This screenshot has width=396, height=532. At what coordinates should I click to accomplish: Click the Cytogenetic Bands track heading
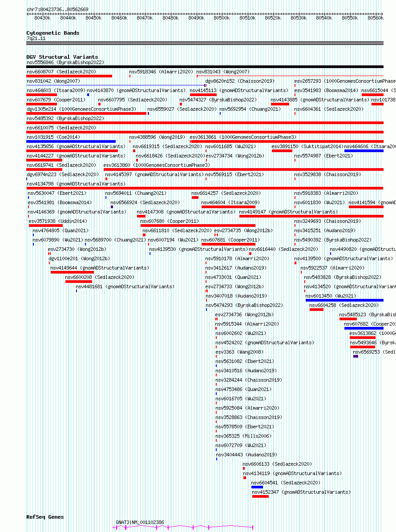tap(53, 33)
